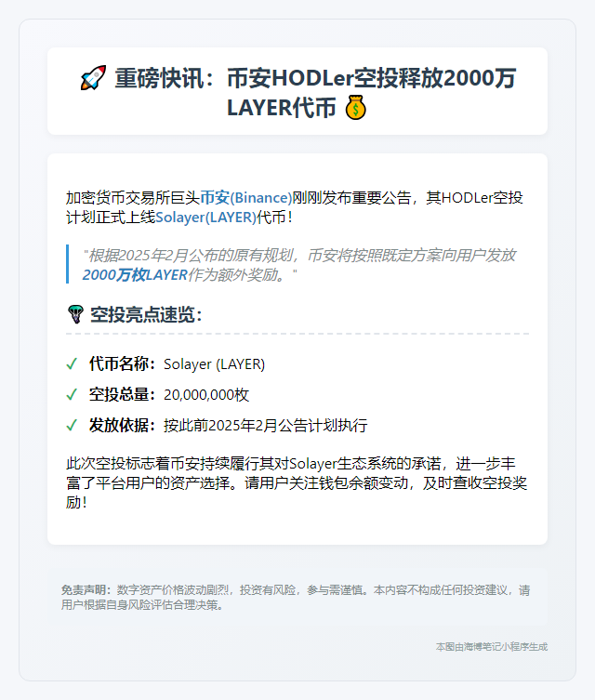Click the label 代币名称：

[123, 363]
